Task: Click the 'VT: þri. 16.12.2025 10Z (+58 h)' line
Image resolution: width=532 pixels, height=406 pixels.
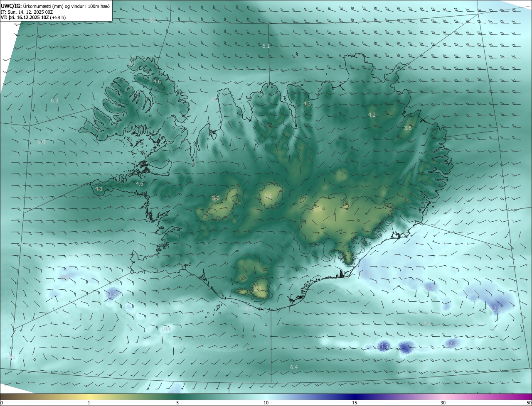Action: [x=33, y=17]
